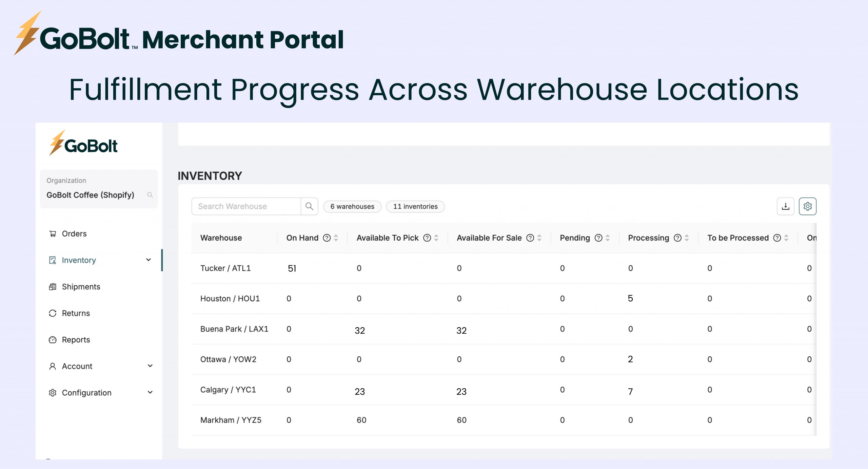
Task: Click Processing value 7 for Calgary
Action: click(x=630, y=391)
